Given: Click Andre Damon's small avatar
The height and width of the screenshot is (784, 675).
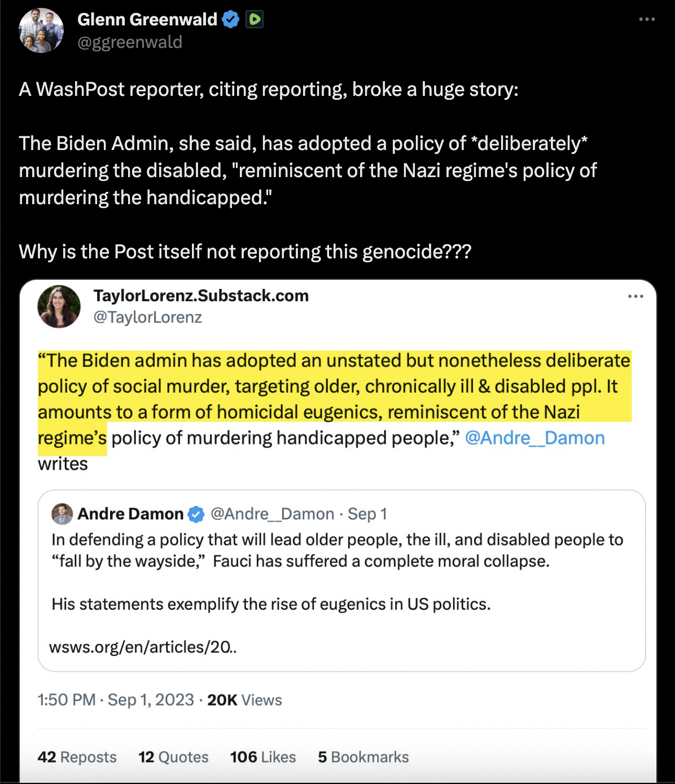Looking at the screenshot, I should (x=62, y=514).
